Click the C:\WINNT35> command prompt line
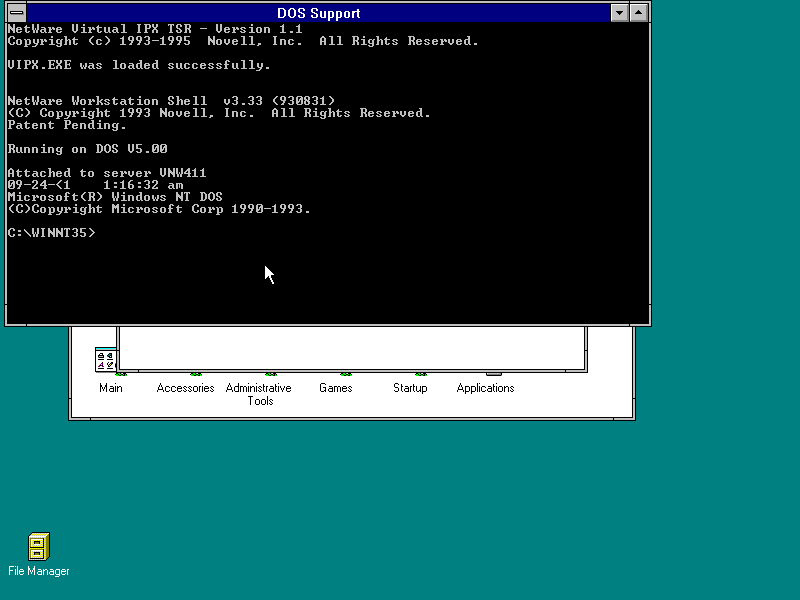Screen dimensions: 800x600 pos(52,233)
